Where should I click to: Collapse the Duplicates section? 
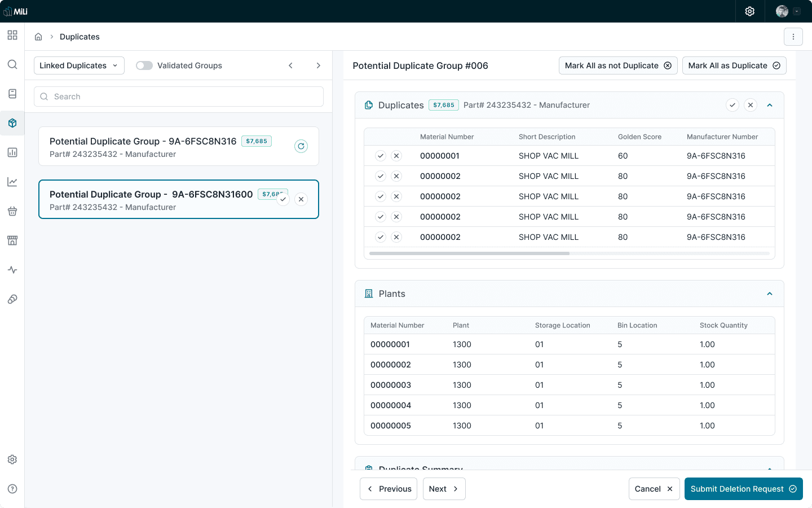770,105
